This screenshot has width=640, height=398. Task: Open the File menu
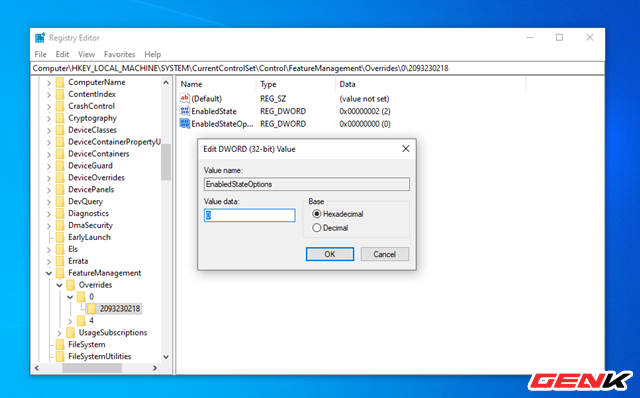(40, 54)
